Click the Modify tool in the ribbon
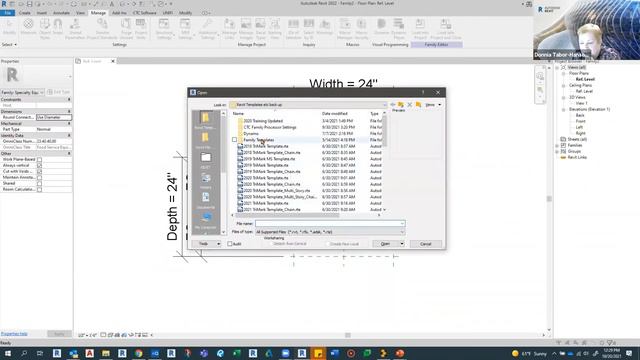The height and width of the screenshot is (360, 640). (9, 28)
